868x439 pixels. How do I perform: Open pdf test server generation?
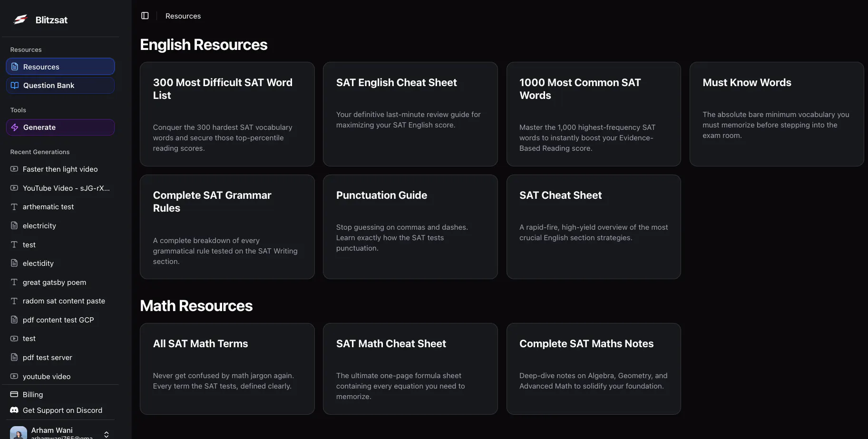click(60, 357)
